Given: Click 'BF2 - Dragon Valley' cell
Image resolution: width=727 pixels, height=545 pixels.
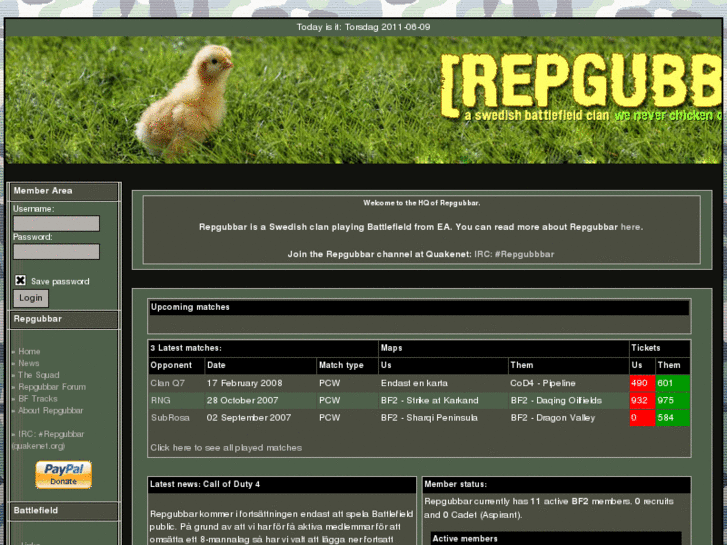Looking at the screenshot, I should [553, 417].
